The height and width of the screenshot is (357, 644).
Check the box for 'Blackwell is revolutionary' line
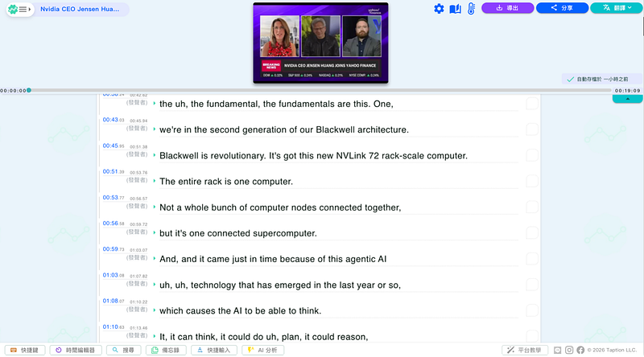pyautogui.click(x=532, y=155)
